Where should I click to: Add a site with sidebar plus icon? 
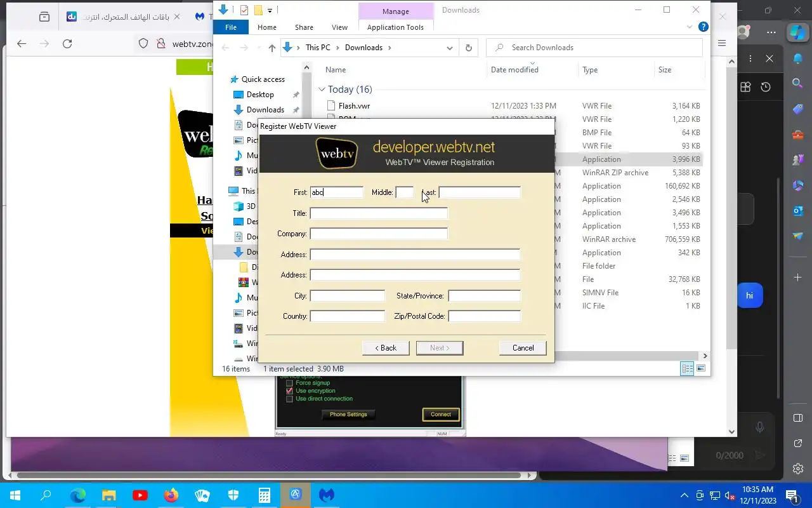(x=798, y=277)
